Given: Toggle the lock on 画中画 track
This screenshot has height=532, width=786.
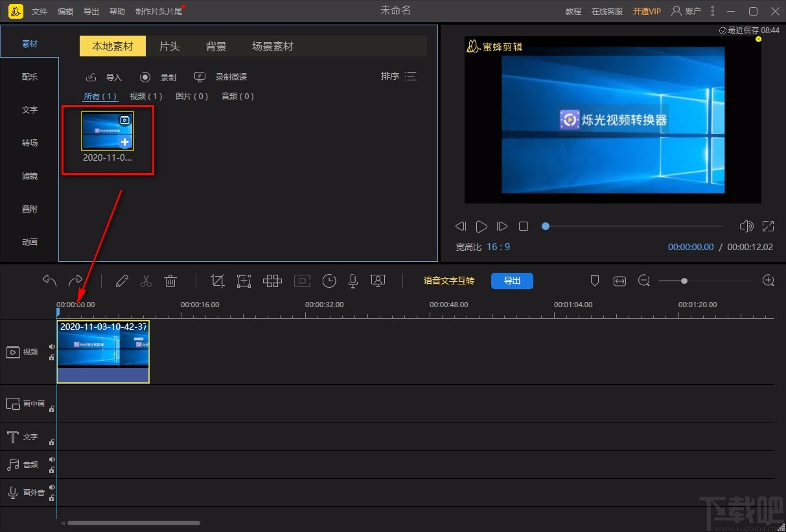Looking at the screenshot, I should pyautogui.click(x=52, y=409).
